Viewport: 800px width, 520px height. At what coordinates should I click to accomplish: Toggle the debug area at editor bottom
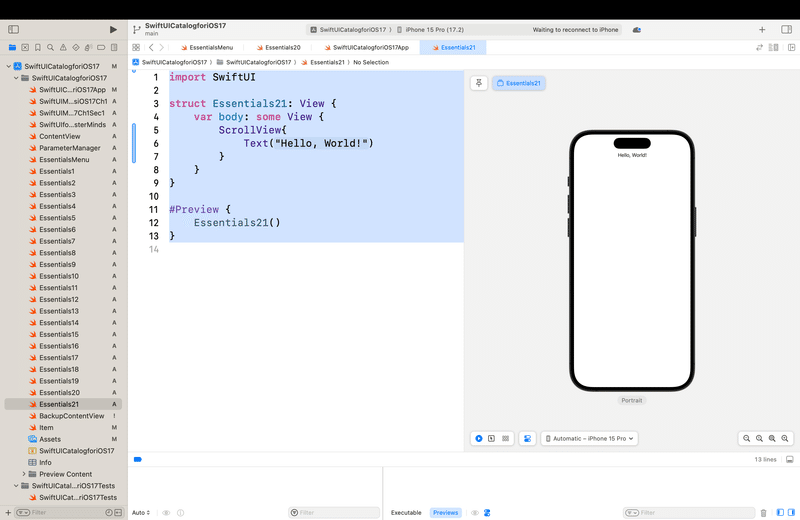(790, 459)
